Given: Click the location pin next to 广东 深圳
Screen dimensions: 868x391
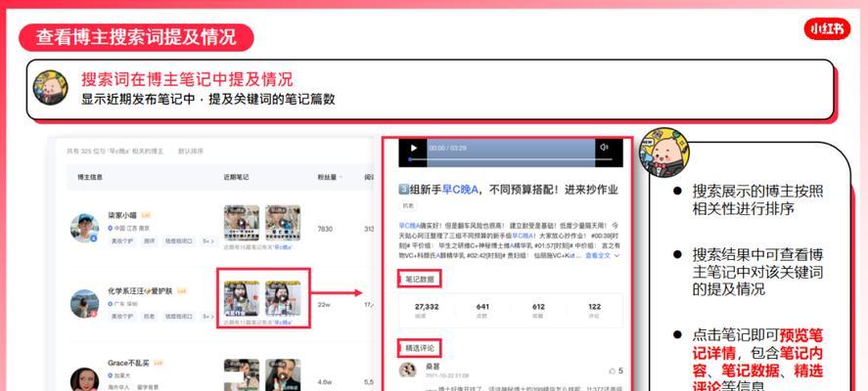Looking at the screenshot, I should click(111, 304).
